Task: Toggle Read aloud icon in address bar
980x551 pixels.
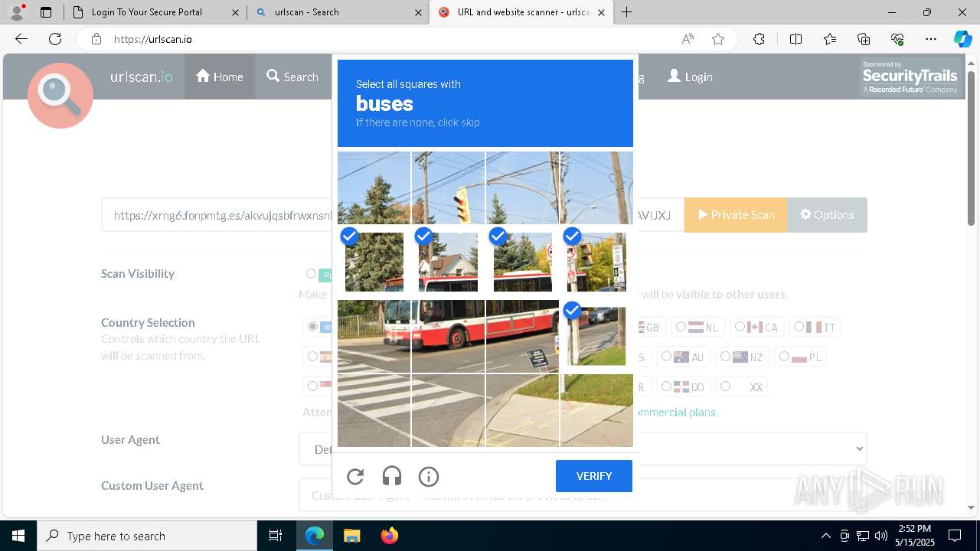Action: pos(688,39)
